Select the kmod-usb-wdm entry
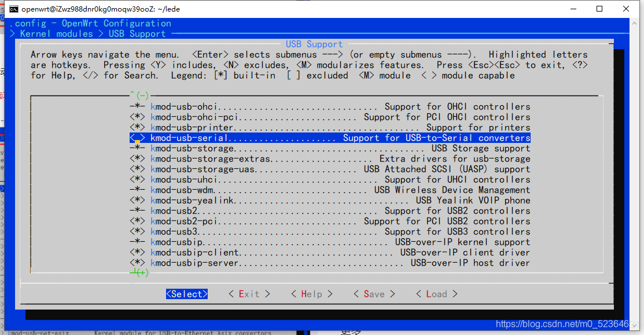Screen dimensions: 644x335 pyautogui.click(x=330, y=190)
